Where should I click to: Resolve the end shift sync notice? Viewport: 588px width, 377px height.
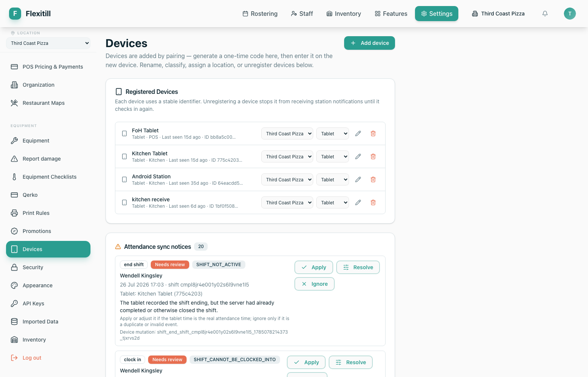358,267
